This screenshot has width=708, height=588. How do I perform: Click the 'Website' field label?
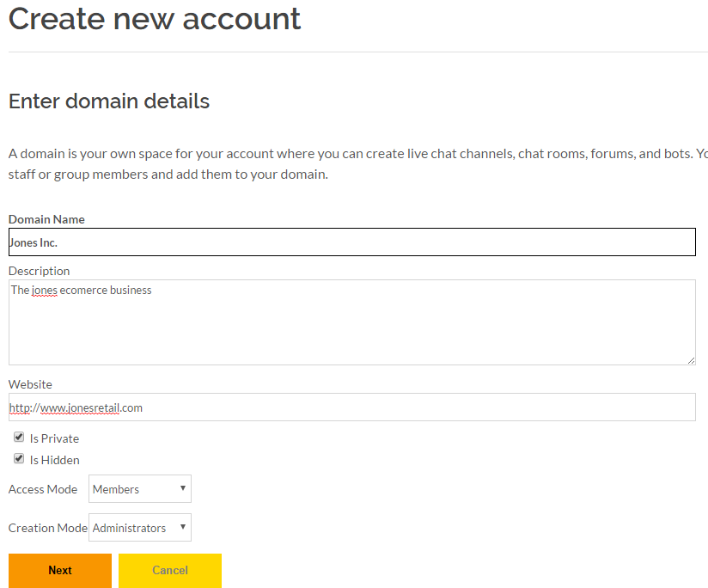30,384
